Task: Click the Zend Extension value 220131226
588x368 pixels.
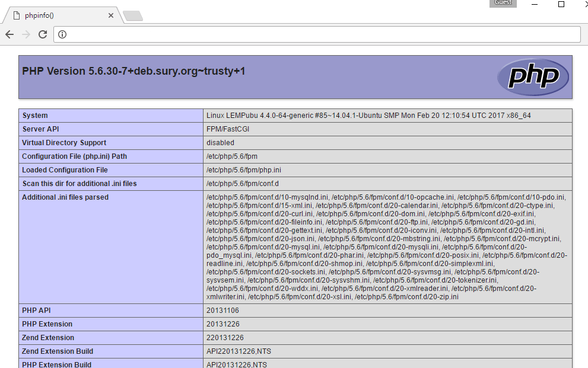Action: coord(225,338)
